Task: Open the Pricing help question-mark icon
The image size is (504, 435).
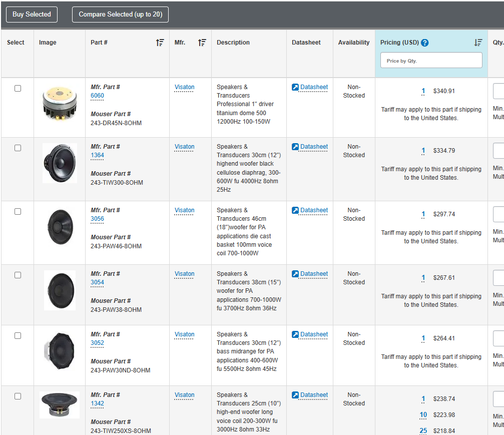Action: [424, 43]
